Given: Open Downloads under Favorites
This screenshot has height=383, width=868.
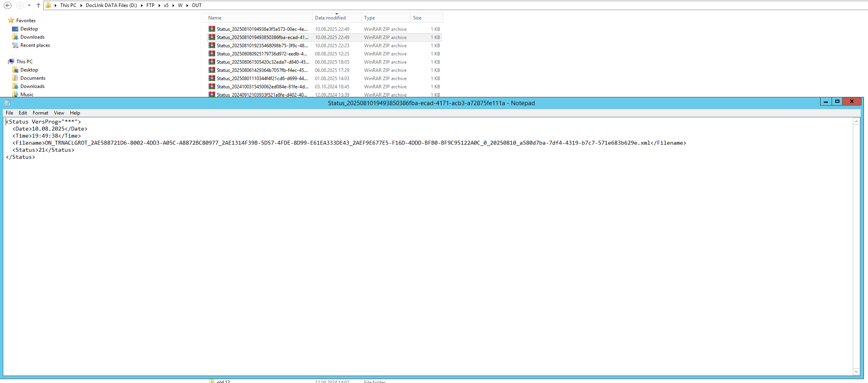Looking at the screenshot, I should pyautogui.click(x=32, y=37).
